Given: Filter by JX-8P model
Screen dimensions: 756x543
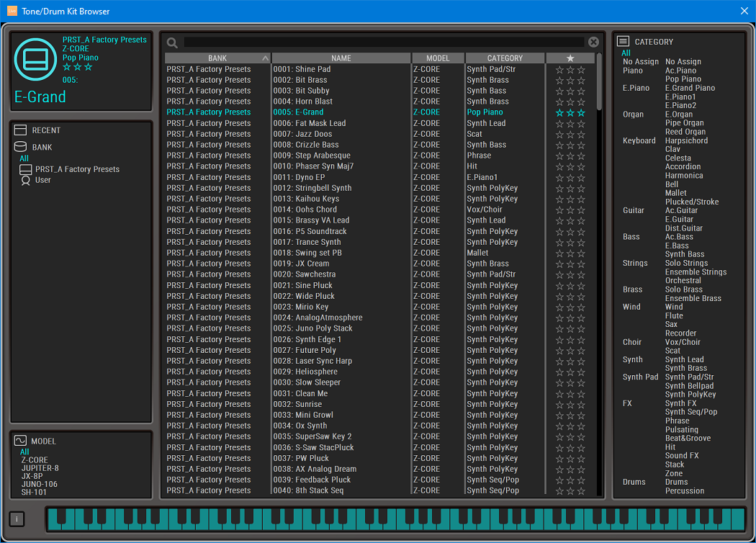Looking at the screenshot, I should tap(32, 476).
